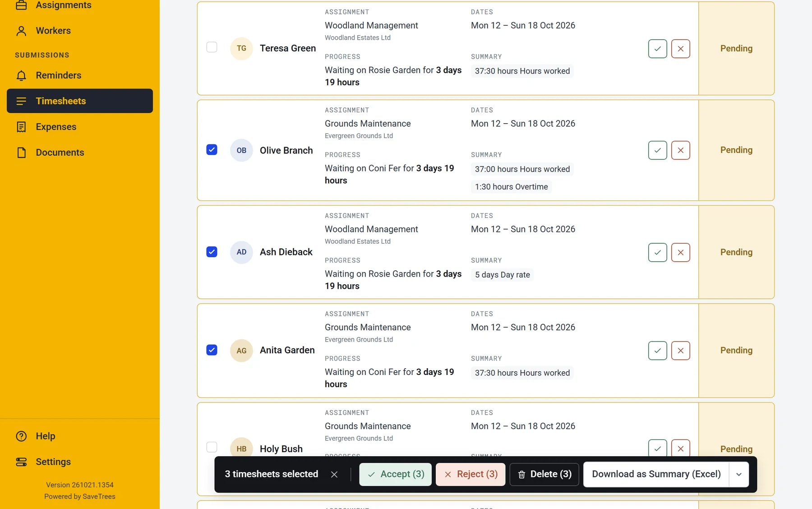Select Holy Bush's timesheet checkbox
The width and height of the screenshot is (812, 509).
point(212,447)
